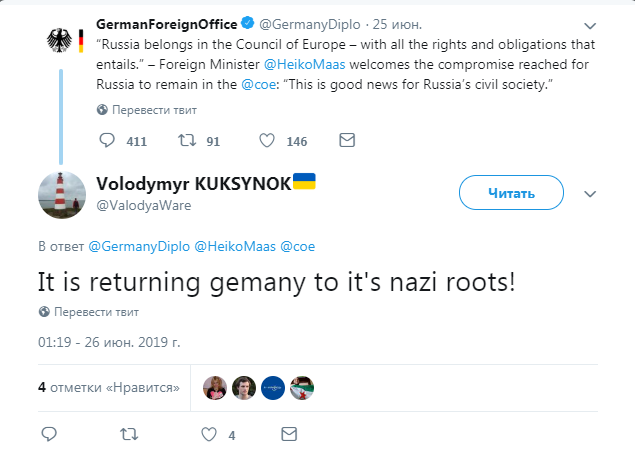The image size is (635, 470).
Task: Like the GermanForeignOffice tweet
Action: click(x=267, y=141)
